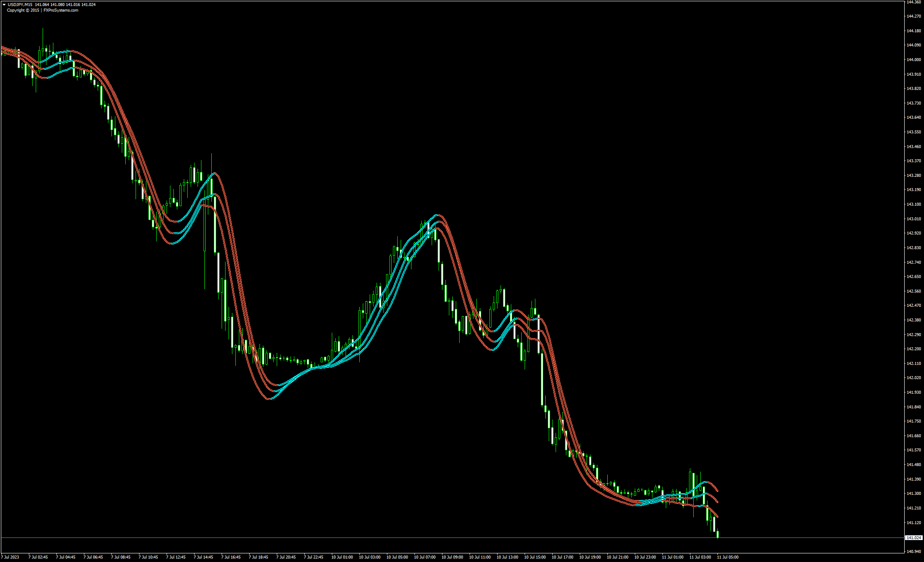
Task: Click the 10 Jul 15:00 time label
Action: [x=535, y=557]
